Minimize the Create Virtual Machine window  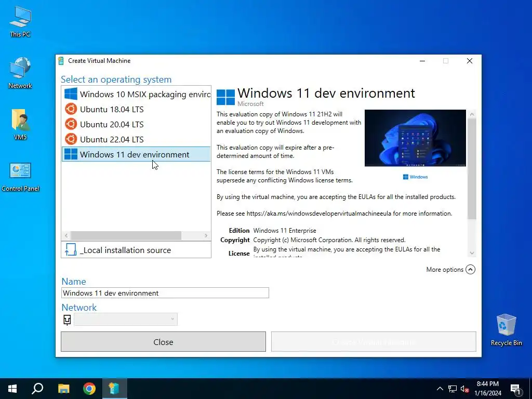coord(422,61)
